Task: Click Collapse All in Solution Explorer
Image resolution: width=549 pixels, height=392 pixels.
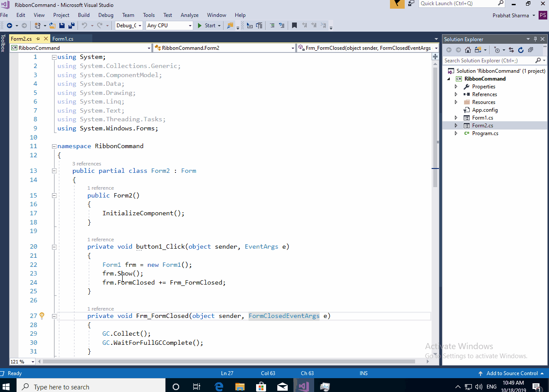Action: (x=530, y=50)
